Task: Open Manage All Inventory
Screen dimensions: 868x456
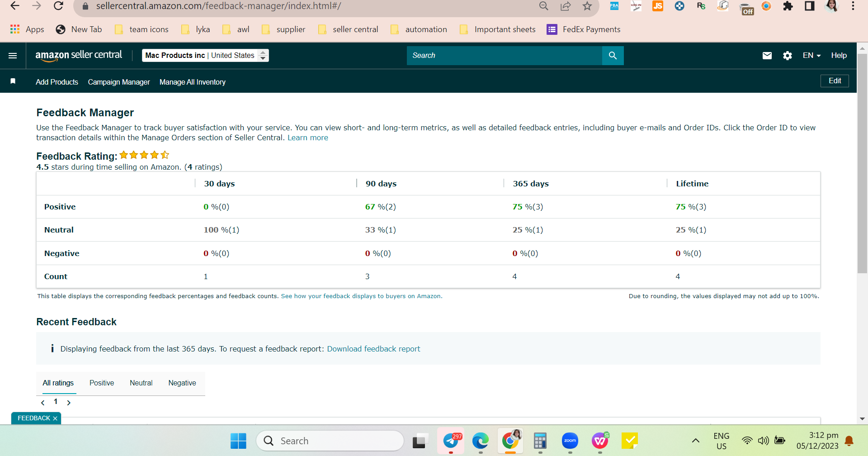Action: click(193, 82)
